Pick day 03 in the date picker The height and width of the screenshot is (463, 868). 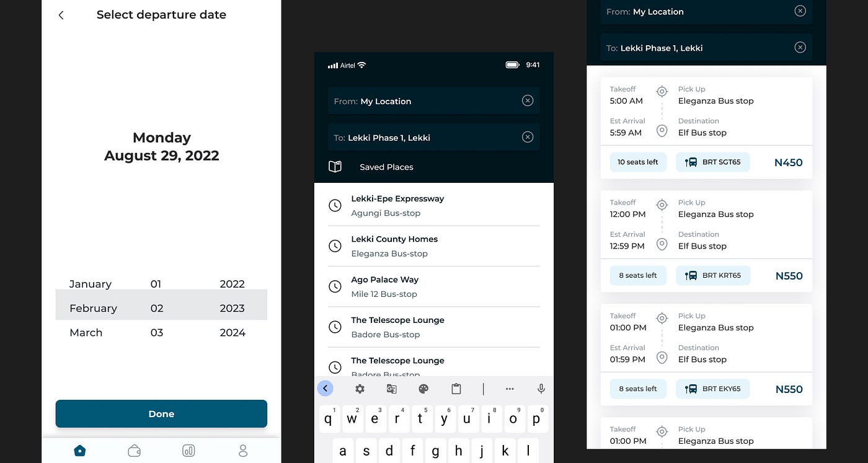click(x=157, y=332)
